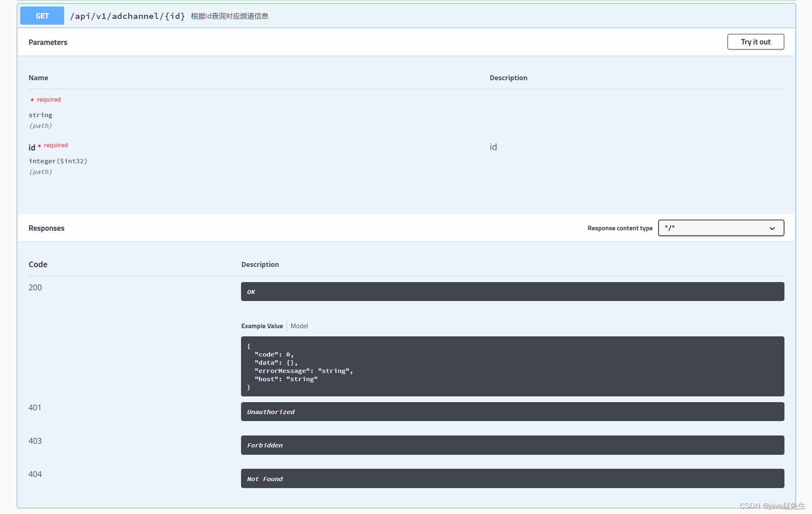
Task: Click the dropdown chevron next to */*
Action: click(x=772, y=228)
